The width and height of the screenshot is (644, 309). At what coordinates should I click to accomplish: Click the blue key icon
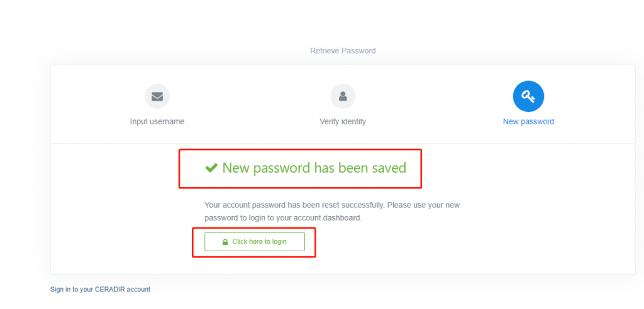coord(528,97)
